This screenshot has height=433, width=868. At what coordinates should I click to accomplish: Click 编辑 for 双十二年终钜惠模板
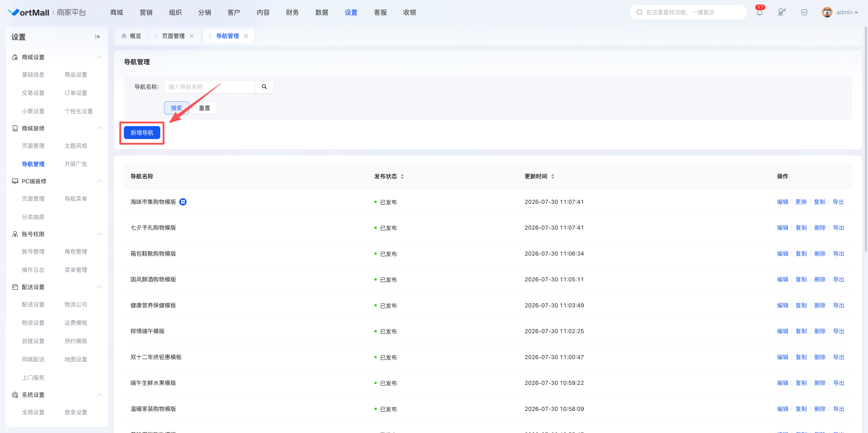pyautogui.click(x=782, y=357)
